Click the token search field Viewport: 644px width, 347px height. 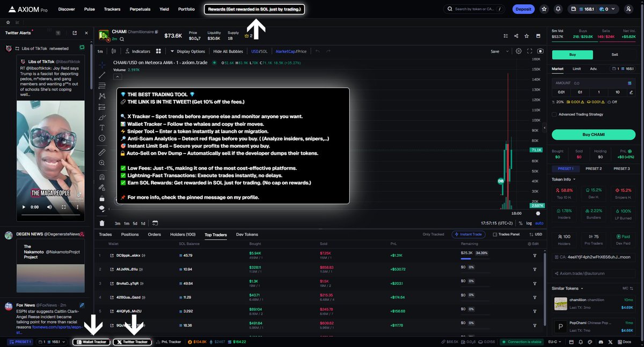click(x=474, y=9)
